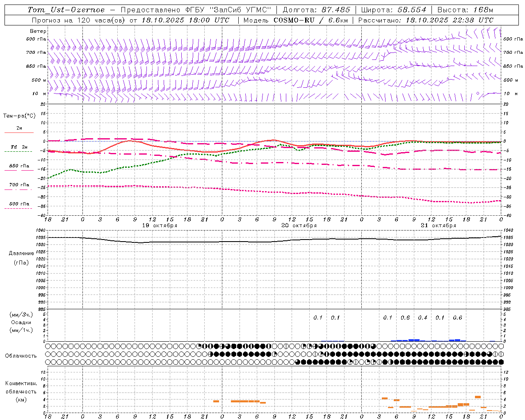This screenshot has height=420, width=525.
Task: Select the 0.4 precipitation value
Action: [422, 318]
